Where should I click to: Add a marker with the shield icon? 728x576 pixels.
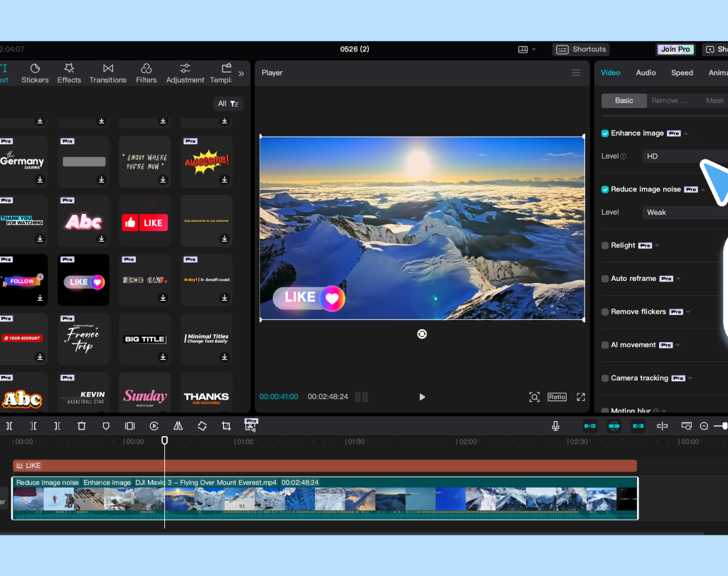(106, 426)
